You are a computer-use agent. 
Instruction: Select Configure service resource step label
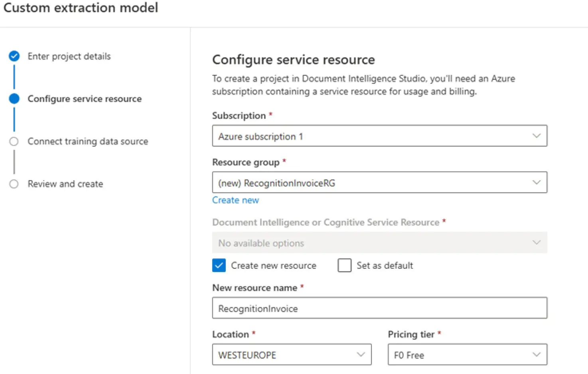(x=85, y=99)
